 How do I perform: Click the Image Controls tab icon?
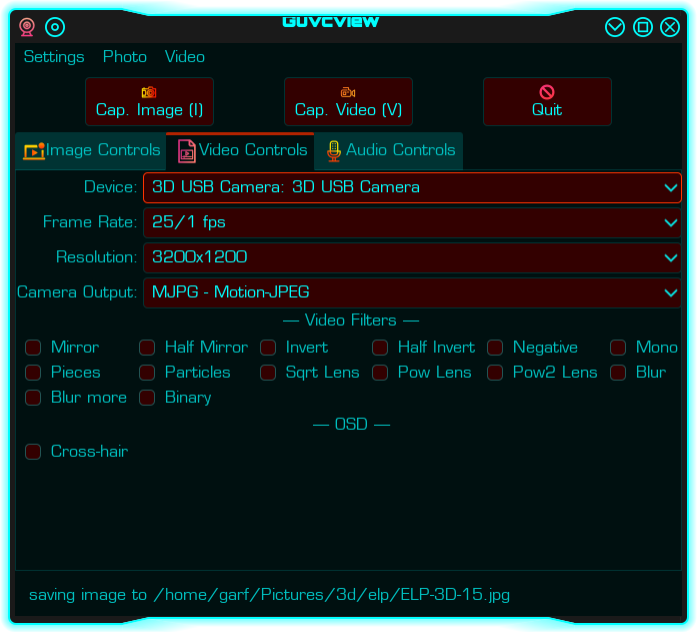(34, 151)
